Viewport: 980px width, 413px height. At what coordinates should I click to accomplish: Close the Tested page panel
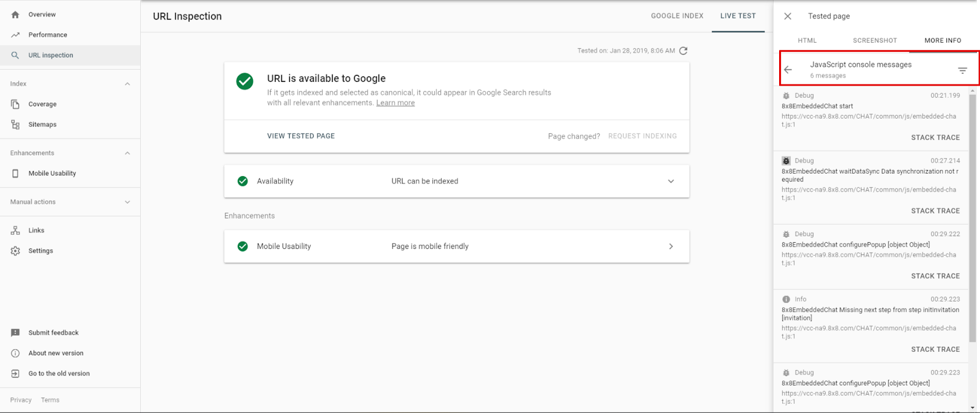[788, 17]
